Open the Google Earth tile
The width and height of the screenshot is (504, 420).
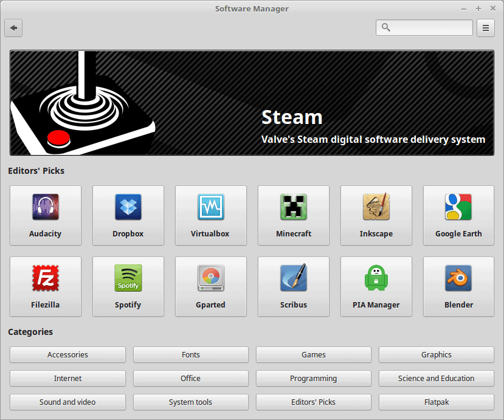[x=458, y=216]
